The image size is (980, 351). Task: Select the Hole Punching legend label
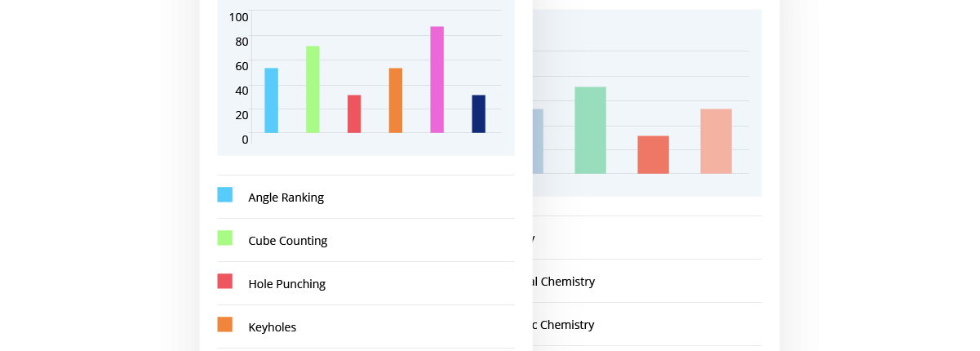tap(286, 284)
